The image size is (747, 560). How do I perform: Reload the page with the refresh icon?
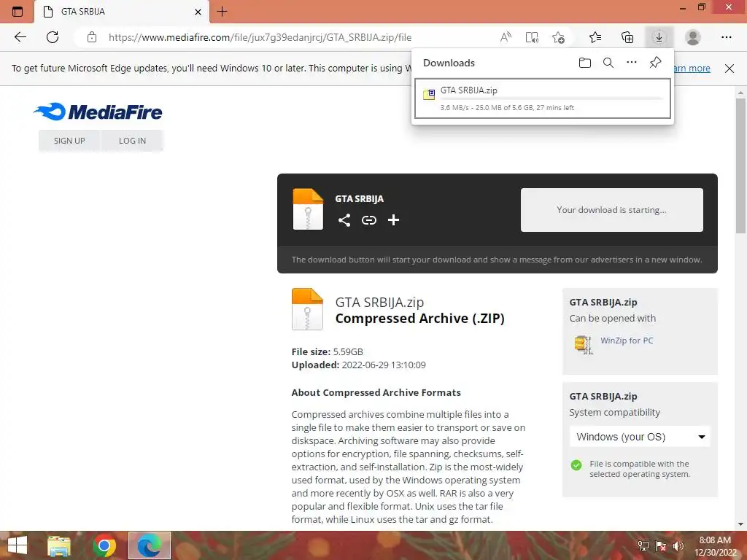[53, 37]
